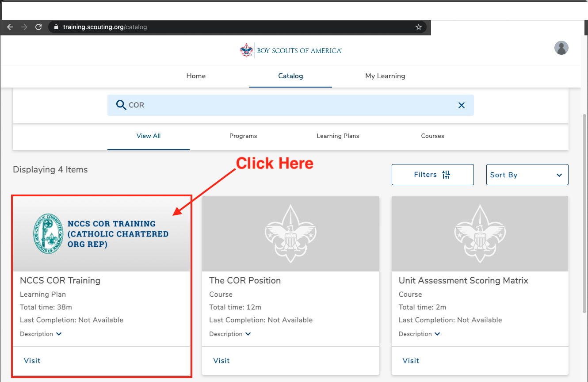Expand Description under Unit Assessment Scoring Matrix
The image size is (588, 382).
tap(420, 334)
